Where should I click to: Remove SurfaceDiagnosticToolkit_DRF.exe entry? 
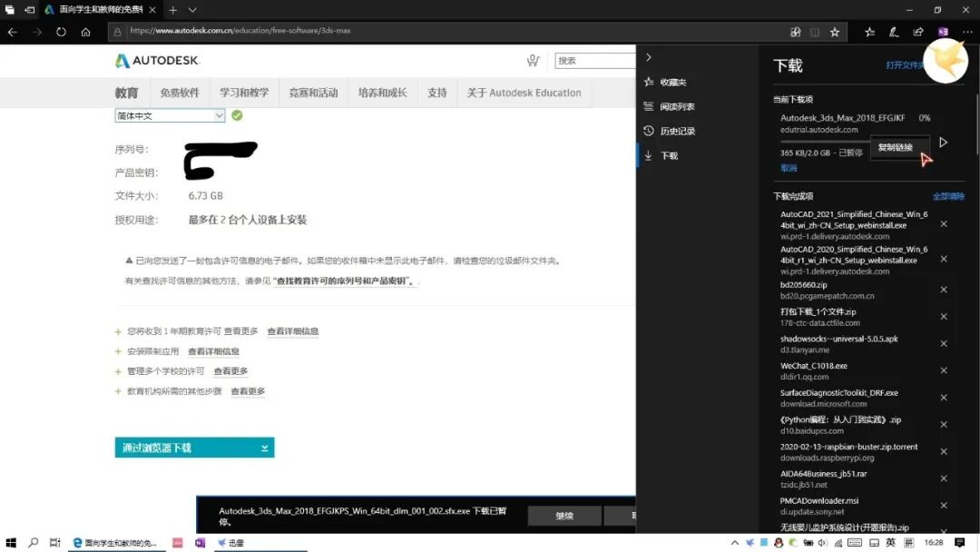pos(944,397)
